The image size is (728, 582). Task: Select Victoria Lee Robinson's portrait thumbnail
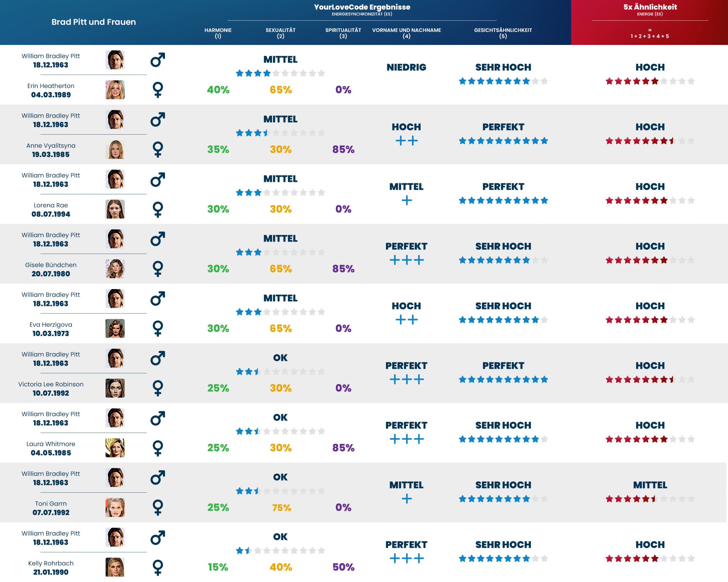pos(115,388)
